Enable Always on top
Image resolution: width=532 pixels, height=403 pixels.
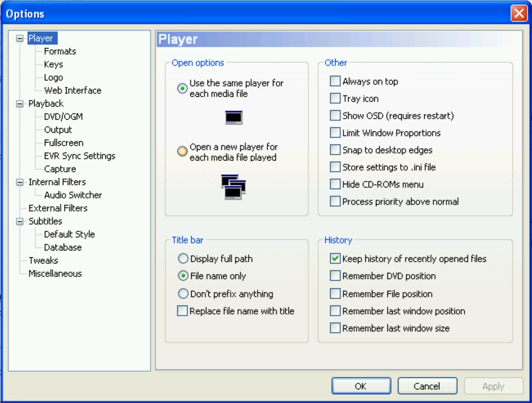[335, 81]
